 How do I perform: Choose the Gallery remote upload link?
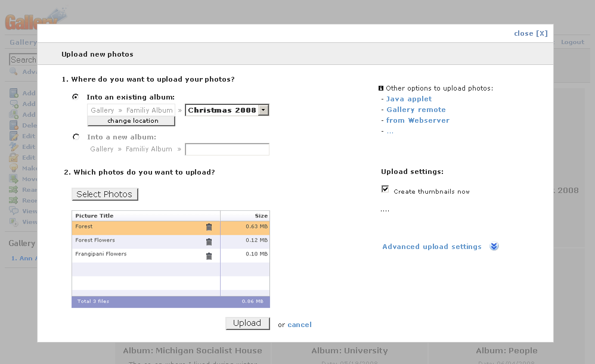[x=416, y=110]
